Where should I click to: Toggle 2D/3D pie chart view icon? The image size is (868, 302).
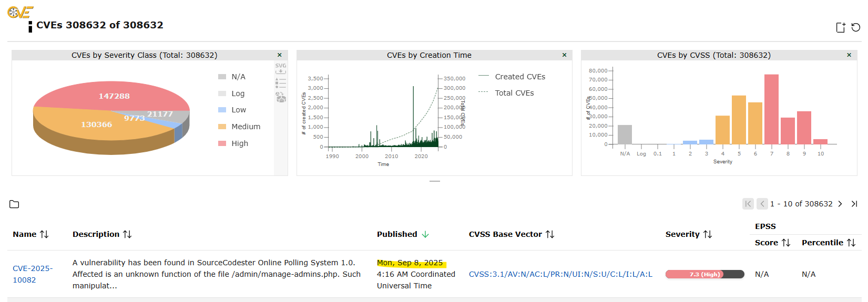click(x=281, y=97)
